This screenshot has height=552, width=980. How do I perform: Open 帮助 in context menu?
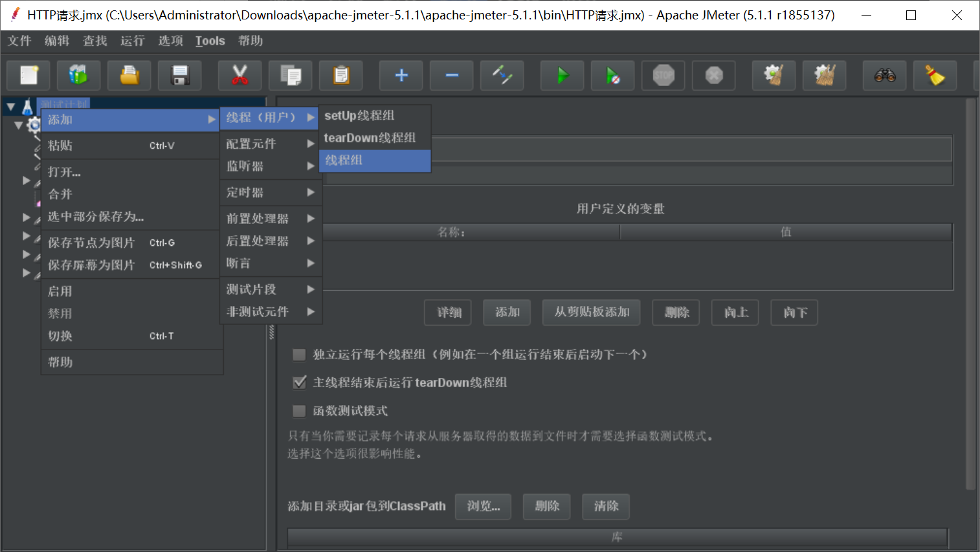[x=131, y=362]
